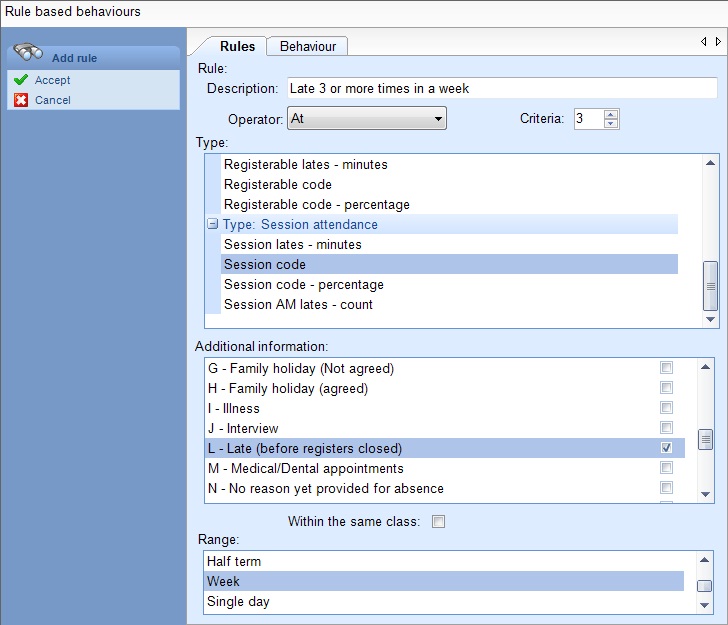Open the Operator dropdown
Image resolution: width=728 pixels, height=625 pixels.
tap(367, 118)
